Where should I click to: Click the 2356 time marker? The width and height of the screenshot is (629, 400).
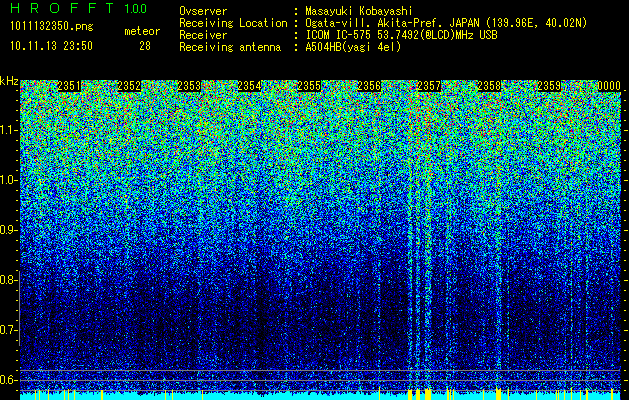[369, 86]
